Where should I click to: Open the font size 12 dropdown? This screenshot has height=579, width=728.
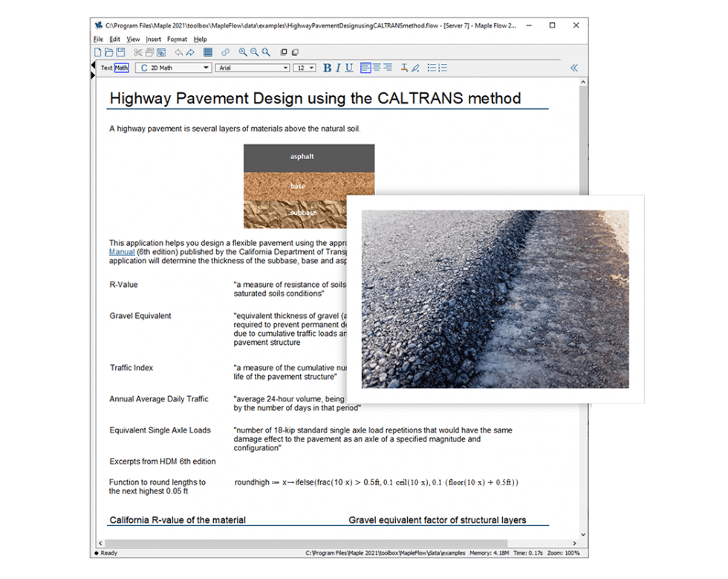[305, 68]
